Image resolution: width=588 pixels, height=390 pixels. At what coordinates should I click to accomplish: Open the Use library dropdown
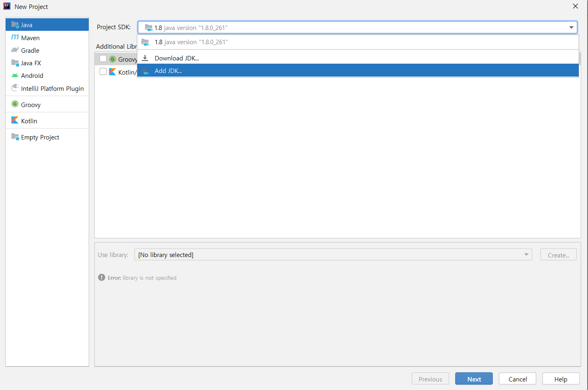point(333,255)
